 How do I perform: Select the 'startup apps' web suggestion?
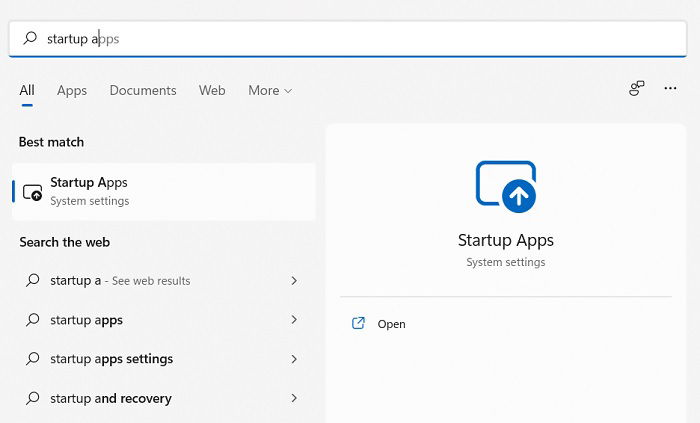tap(162, 320)
